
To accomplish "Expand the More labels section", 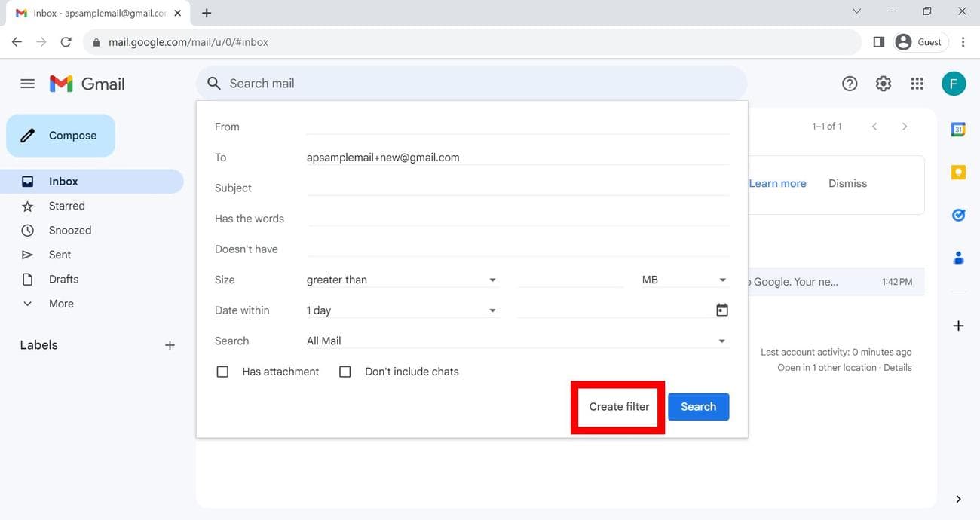I will click(60, 303).
